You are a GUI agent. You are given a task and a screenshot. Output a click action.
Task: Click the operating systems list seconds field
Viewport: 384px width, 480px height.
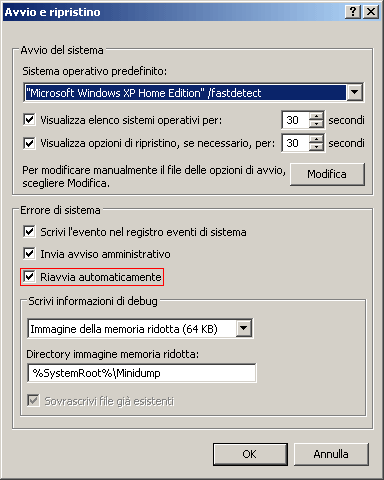coord(296,120)
